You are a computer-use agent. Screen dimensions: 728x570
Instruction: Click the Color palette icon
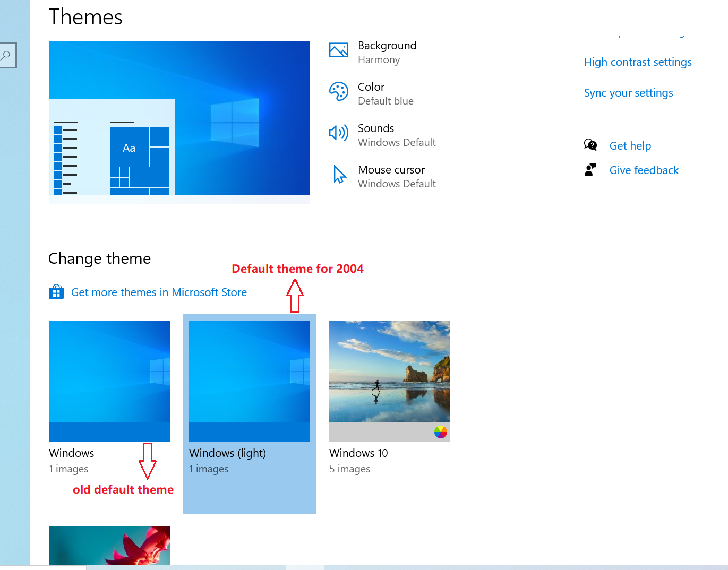[338, 91]
